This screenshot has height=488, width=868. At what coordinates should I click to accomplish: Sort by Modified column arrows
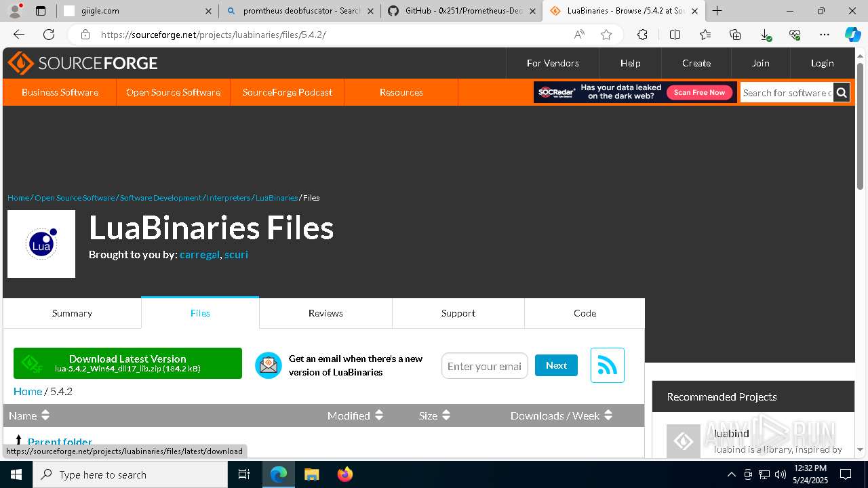click(x=379, y=415)
